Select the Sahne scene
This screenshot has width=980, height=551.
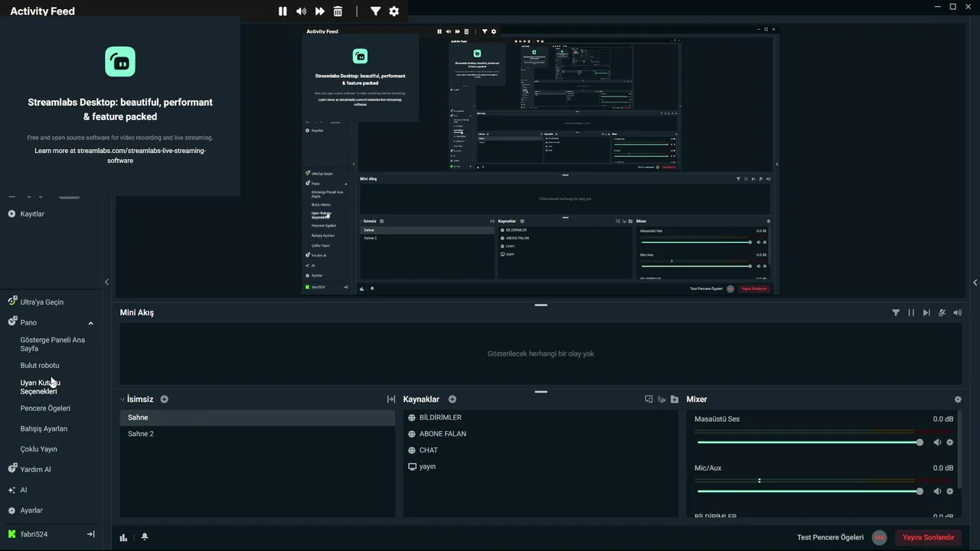pyautogui.click(x=257, y=418)
